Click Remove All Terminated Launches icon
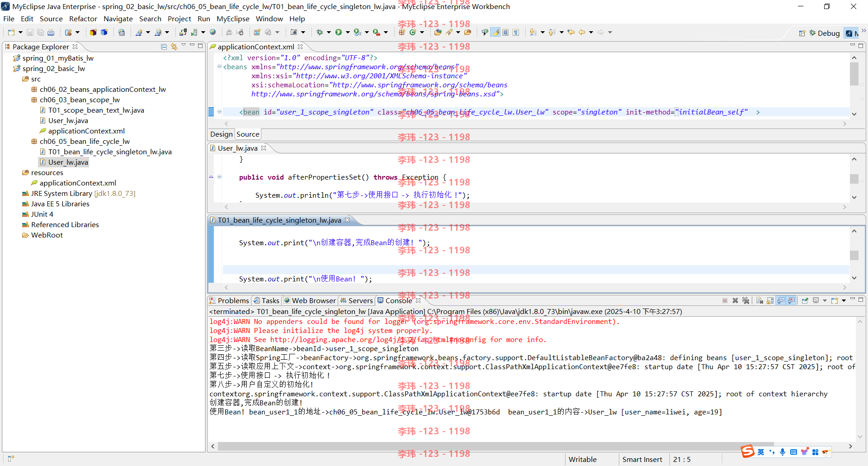 746,300
